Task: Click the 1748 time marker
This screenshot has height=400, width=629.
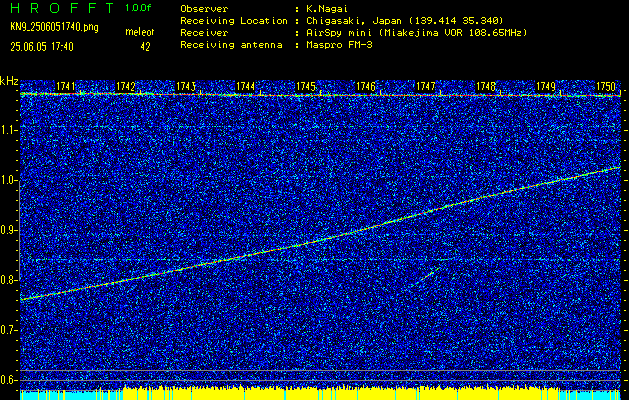Action: pyautogui.click(x=486, y=86)
